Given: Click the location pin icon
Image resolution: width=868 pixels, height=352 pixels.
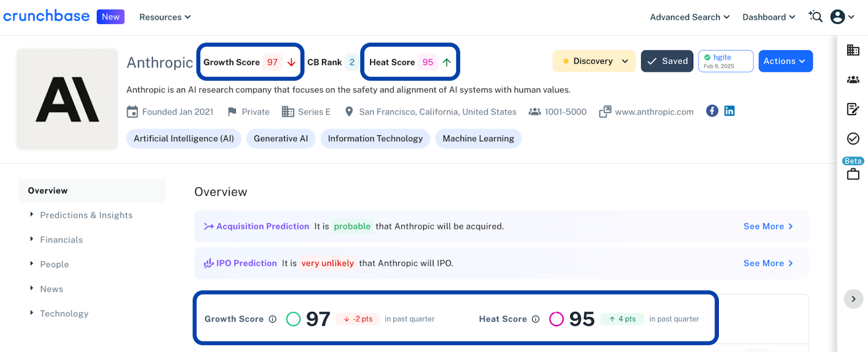Looking at the screenshot, I should [349, 112].
